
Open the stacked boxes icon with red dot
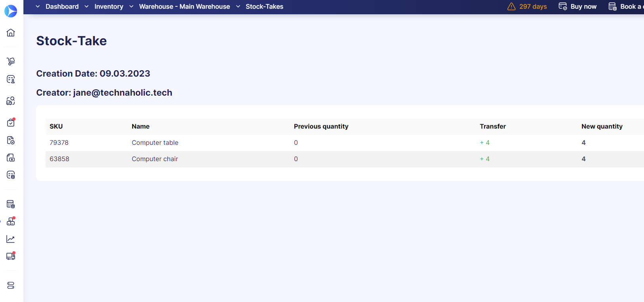coord(11,221)
